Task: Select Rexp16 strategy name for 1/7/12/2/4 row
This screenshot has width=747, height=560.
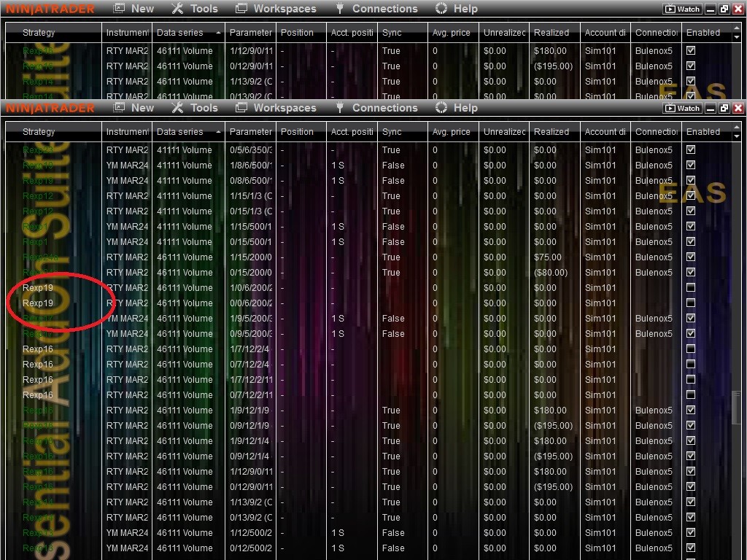Action: click(38, 349)
